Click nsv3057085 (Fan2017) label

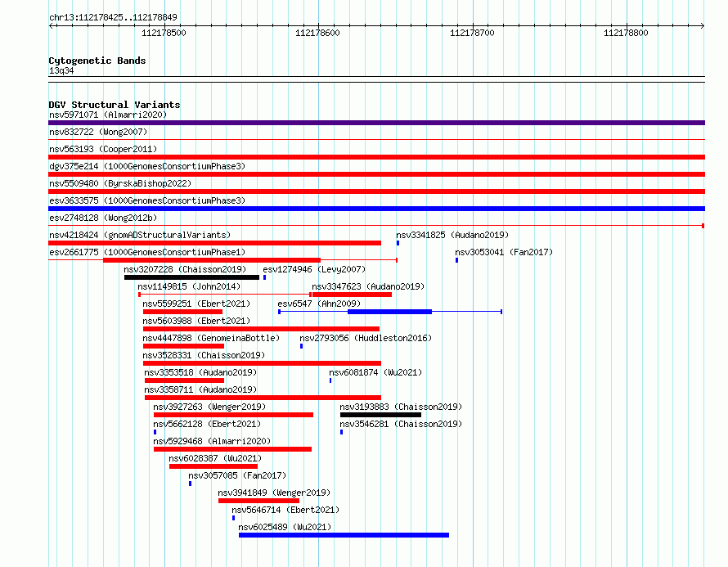point(237,475)
